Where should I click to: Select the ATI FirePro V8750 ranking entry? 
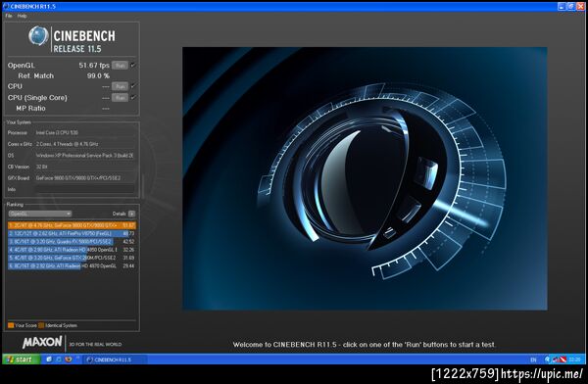[x=72, y=233]
